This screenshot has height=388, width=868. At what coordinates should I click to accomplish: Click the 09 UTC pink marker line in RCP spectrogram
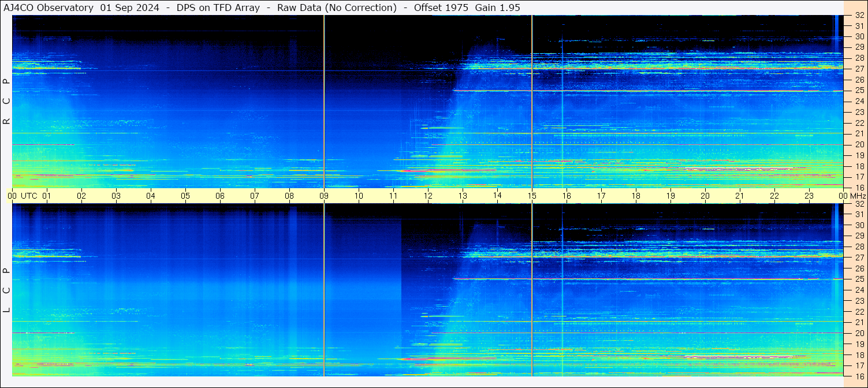coord(324,102)
